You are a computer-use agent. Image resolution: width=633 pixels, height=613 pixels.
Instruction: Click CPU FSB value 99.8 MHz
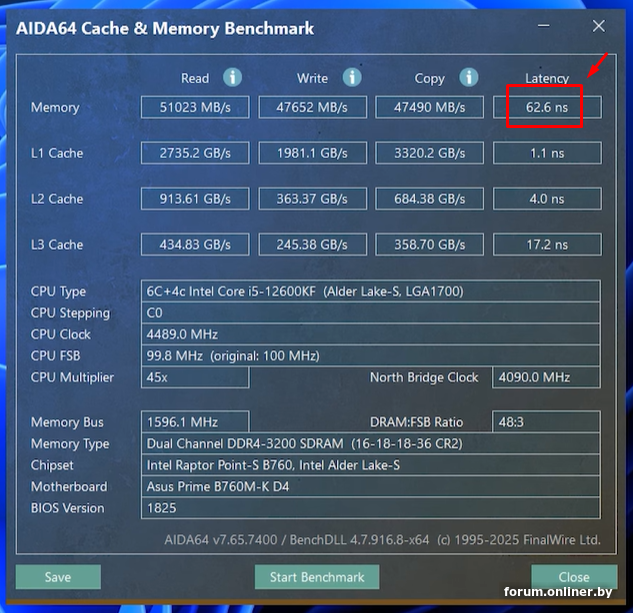[371, 355]
